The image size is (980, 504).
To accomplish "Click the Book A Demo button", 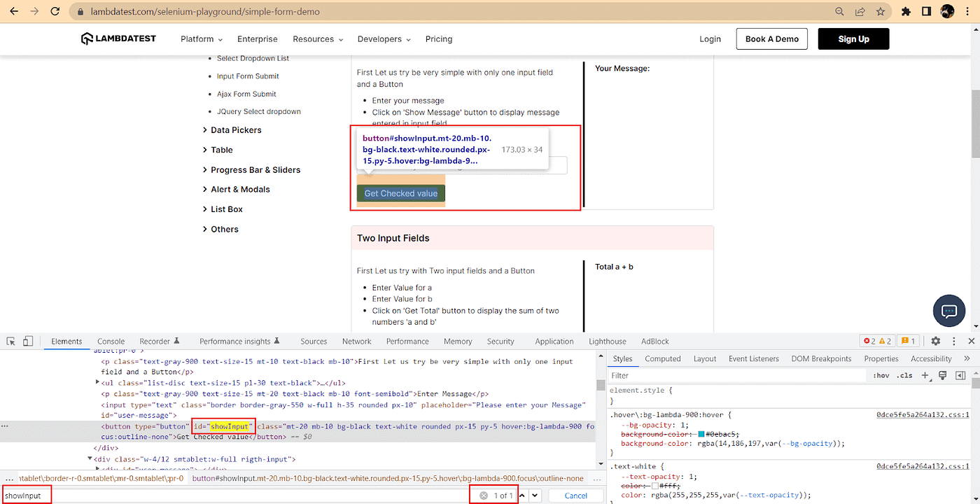I will (x=772, y=39).
